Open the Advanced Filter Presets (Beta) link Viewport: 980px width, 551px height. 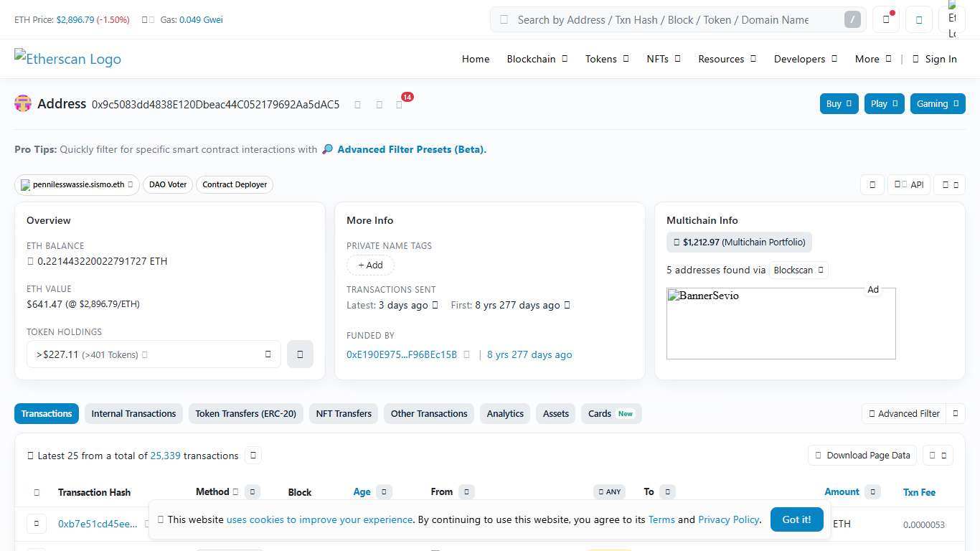pyautogui.click(x=411, y=149)
